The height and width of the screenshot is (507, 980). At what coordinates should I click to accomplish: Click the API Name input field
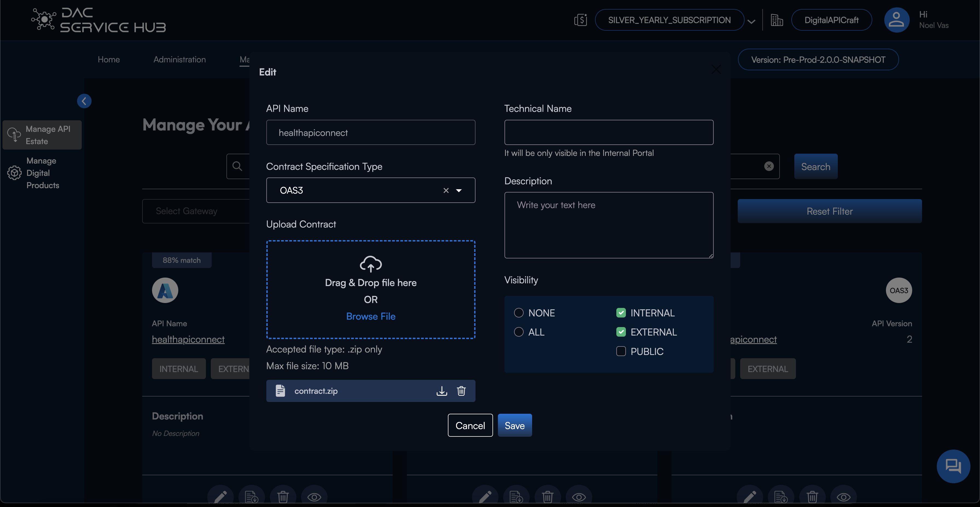[371, 132]
